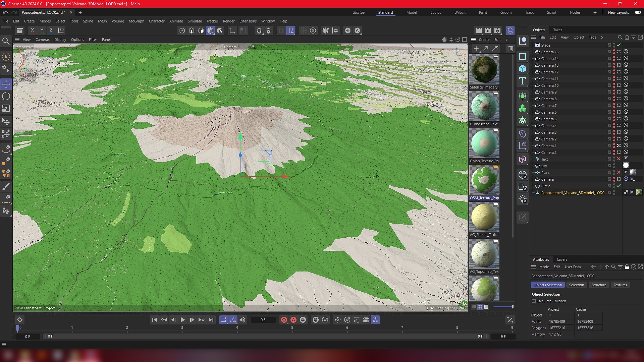The image size is (644, 362).
Task: Open Edit Render Settings icon
Action: coord(497,31)
